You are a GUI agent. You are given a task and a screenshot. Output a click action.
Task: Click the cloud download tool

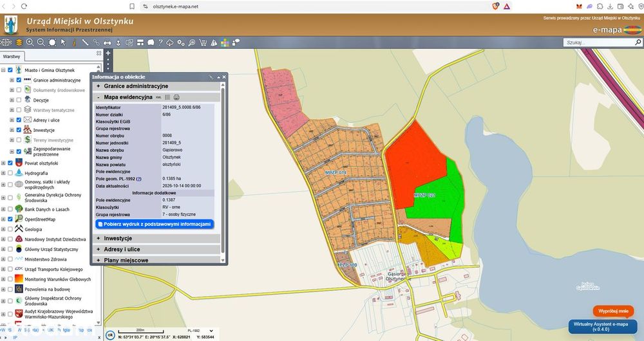tap(169, 42)
